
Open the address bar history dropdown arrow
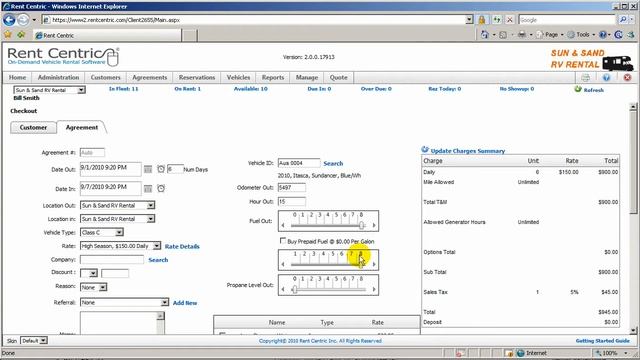pyautogui.click(x=469, y=20)
